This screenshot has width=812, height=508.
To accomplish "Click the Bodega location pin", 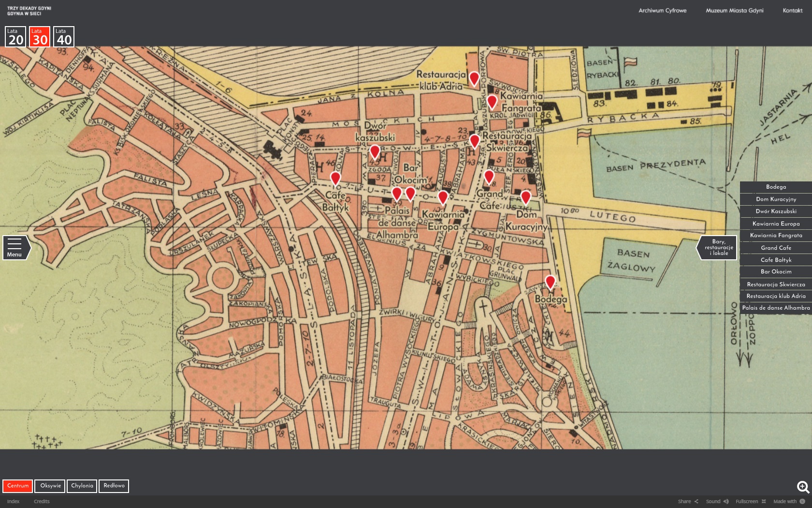I will coord(550,282).
